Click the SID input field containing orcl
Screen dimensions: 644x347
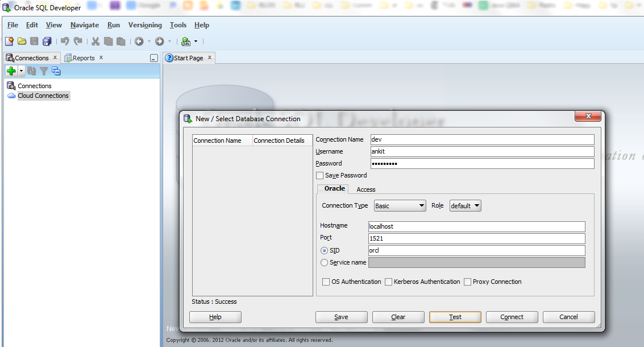(x=476, y=250)
